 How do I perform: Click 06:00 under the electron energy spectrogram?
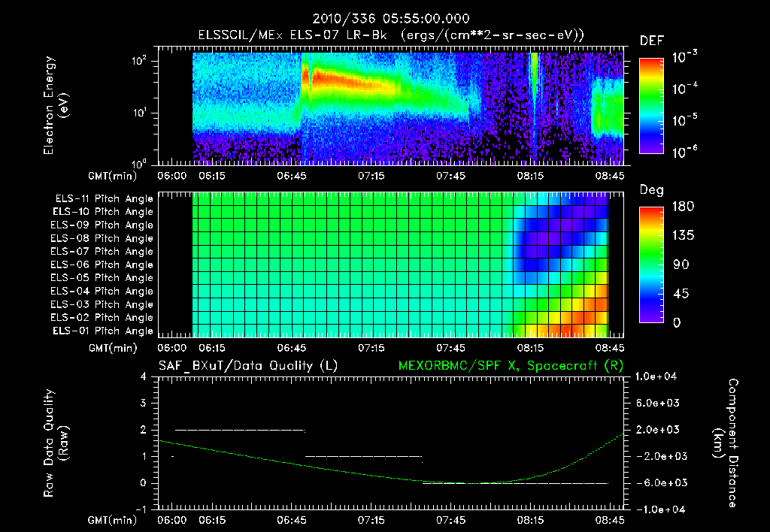click(x=172, y=176)
